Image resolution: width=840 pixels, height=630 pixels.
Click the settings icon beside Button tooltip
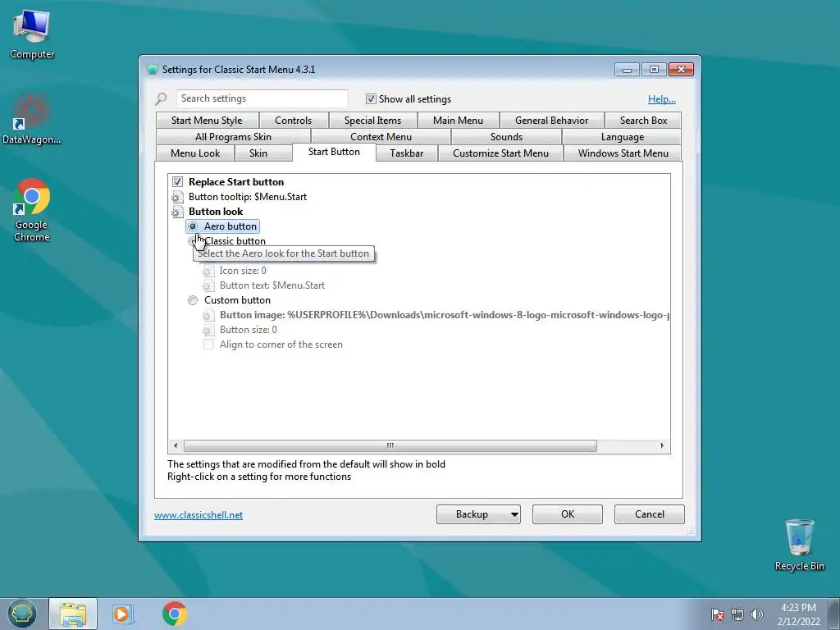pyautogui.click(x=177, y=197)
